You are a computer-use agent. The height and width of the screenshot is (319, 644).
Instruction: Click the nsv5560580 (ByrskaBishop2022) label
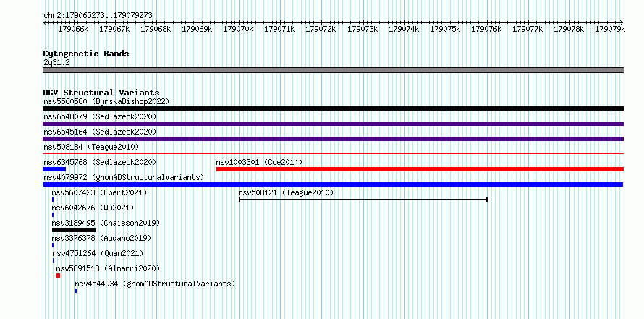coord(106,101)
